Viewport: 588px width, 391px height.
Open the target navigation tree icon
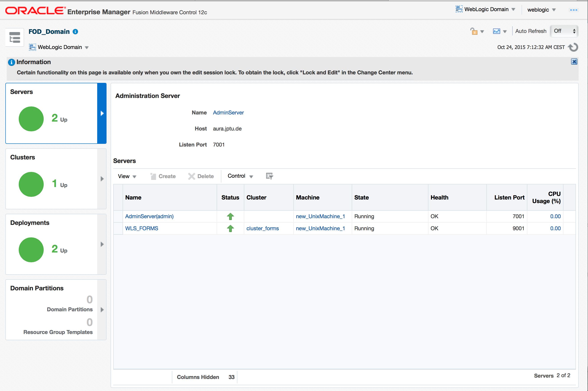14,37
